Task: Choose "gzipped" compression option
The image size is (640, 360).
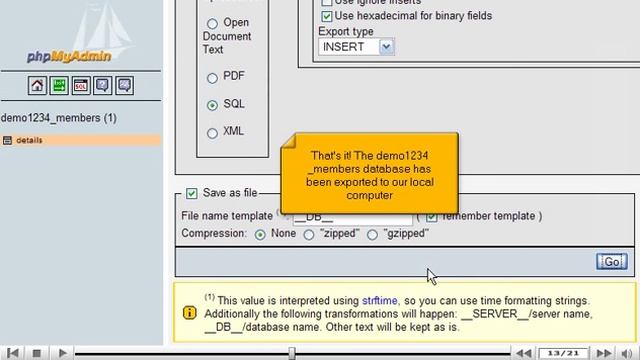Action: [372, 235]
